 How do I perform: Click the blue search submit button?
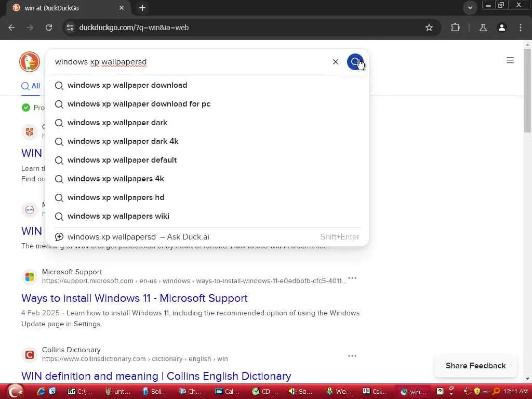(x=355, y=62)
